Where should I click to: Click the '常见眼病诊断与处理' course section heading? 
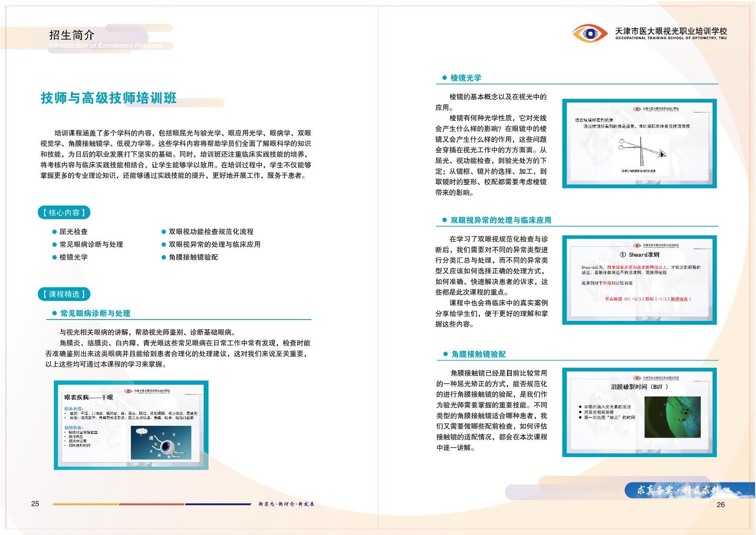(95, 313)
